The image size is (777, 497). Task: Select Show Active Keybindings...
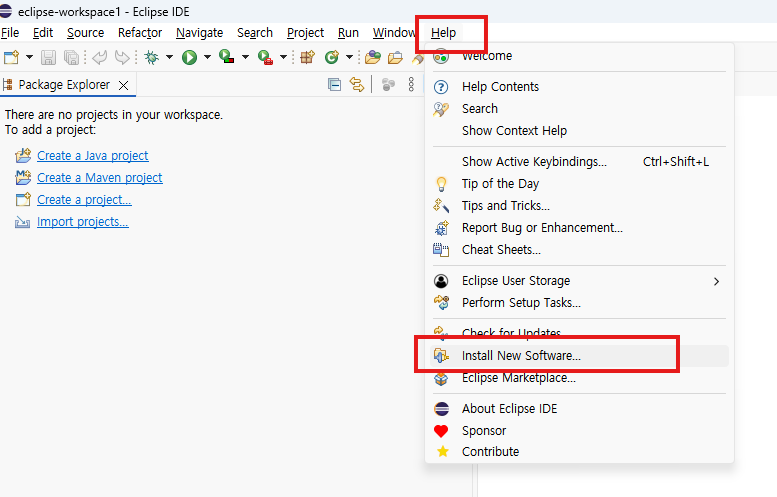pyautogui.click(x=579, y=162)
